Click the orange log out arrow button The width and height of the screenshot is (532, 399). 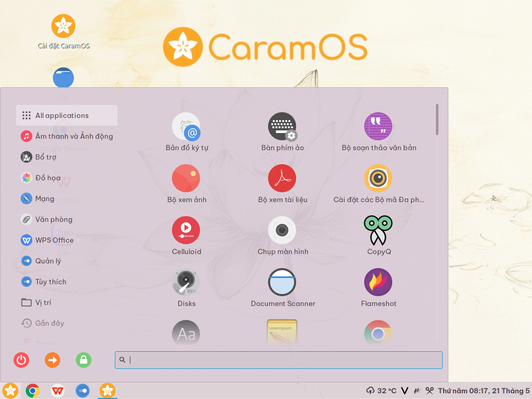click(52, 360)
